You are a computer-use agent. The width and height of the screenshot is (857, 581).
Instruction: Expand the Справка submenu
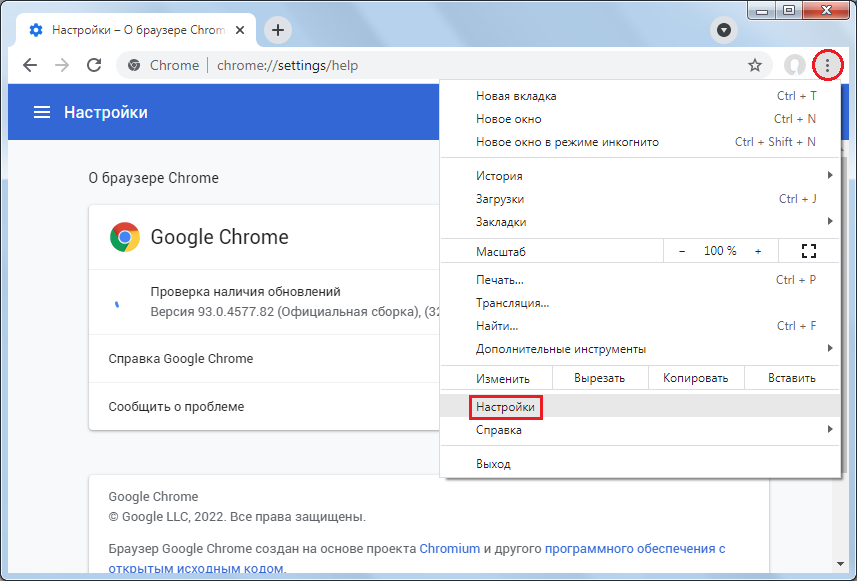point(640,429)
